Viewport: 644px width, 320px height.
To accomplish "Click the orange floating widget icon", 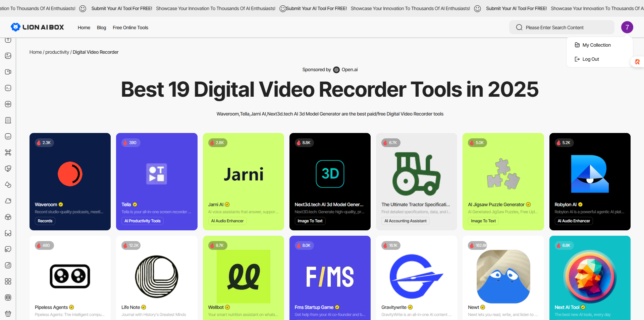I will pyautogui.click(x=637, y=62).
